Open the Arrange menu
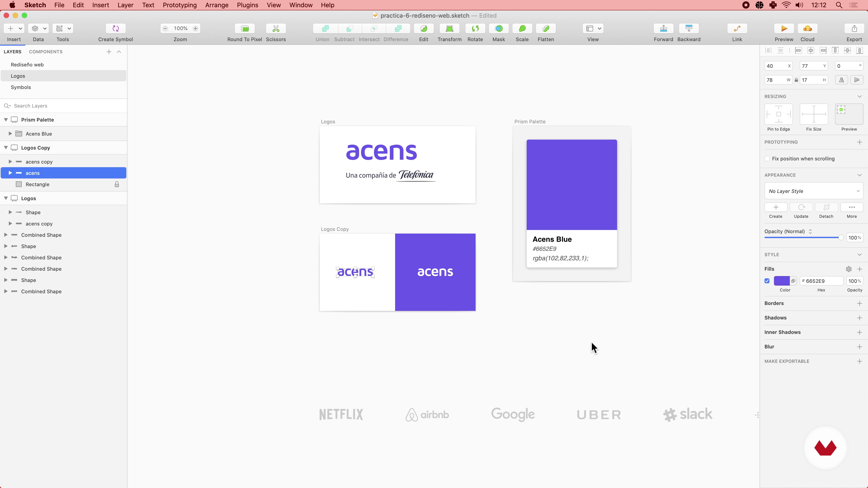Viewport: 868px width, 488px height. [217, 5]
